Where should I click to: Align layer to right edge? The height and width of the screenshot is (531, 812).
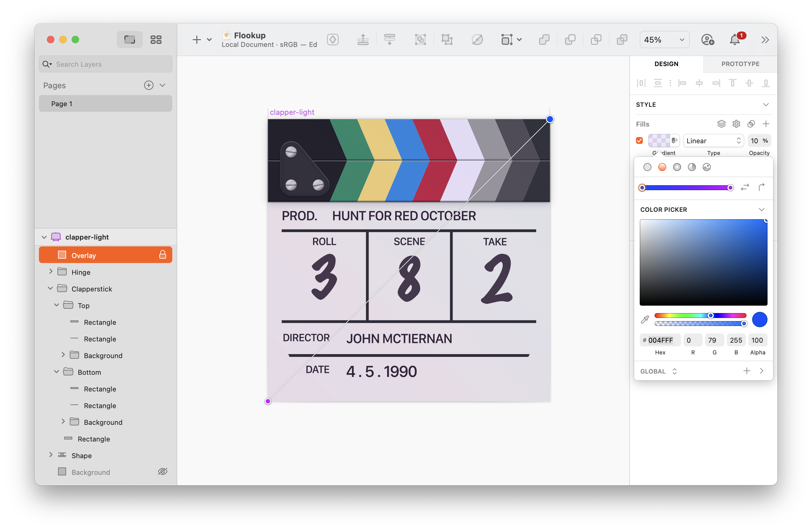pos(716,83)
